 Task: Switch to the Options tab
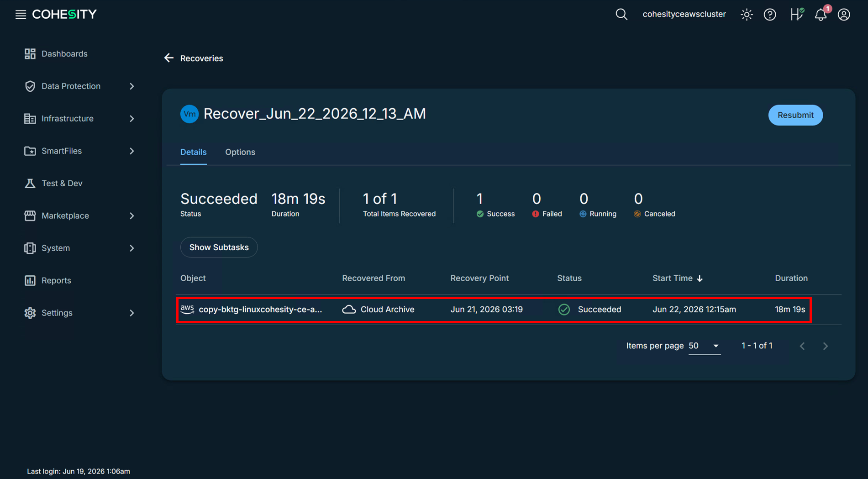[240, 152]
